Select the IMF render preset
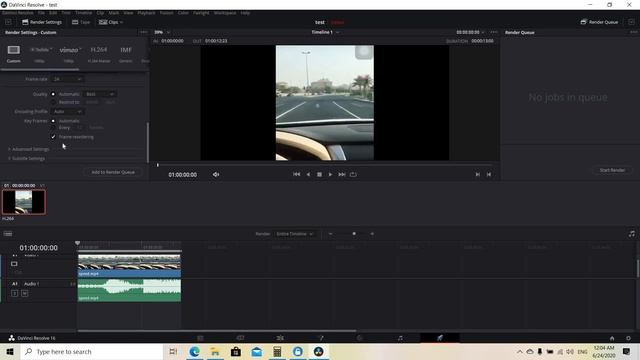Image resolution: width=640 pixels, height=360 pixels. [x=126, y=54]
